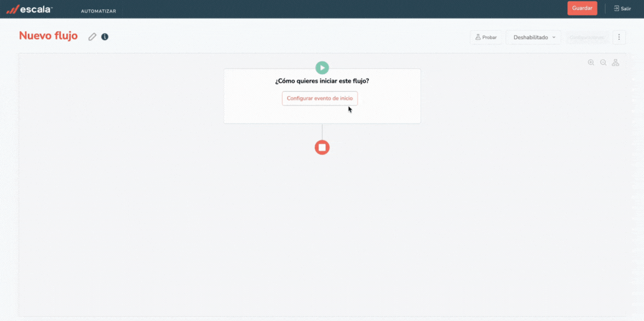644x321 pixels.
Task: Open the info icon beside Nuevo flujo
Action: point(105,37)
